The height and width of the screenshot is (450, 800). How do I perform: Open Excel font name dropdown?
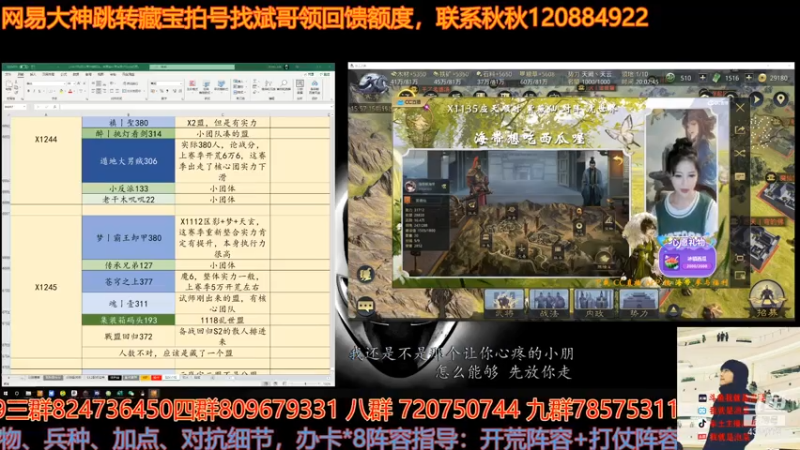[x=64, y=84]
